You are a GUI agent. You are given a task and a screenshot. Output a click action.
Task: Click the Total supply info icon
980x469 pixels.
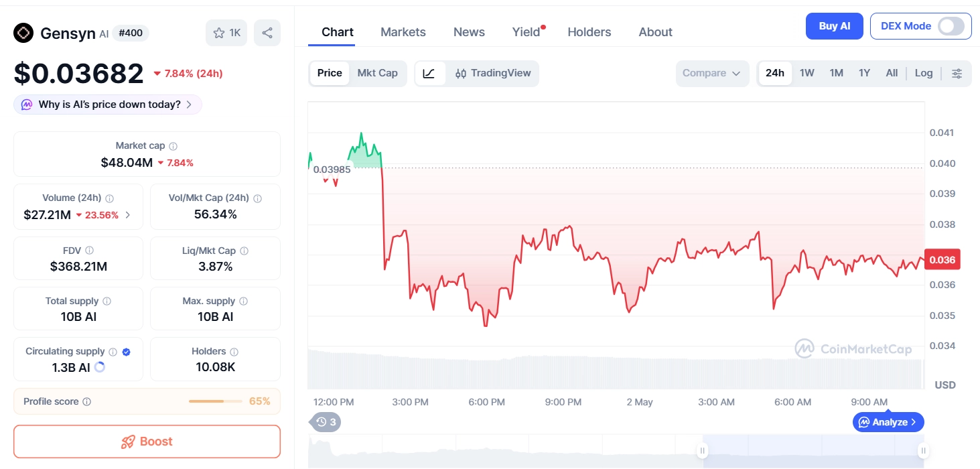[107, 301]
